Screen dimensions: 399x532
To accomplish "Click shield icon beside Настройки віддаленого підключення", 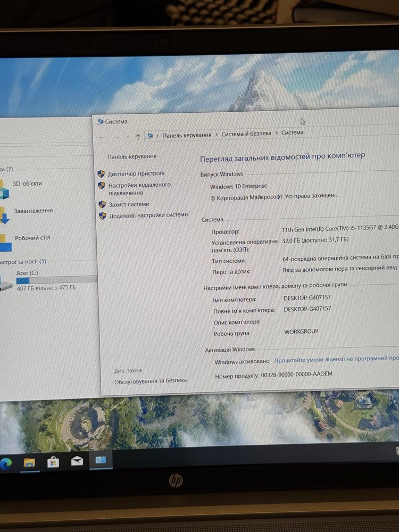I will (102, 186).
